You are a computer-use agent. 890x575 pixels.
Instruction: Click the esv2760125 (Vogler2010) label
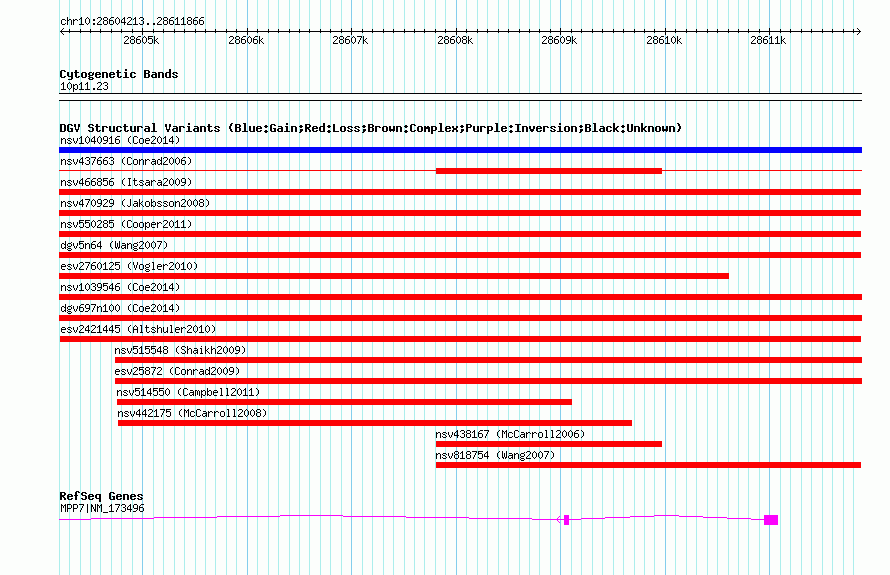pos(129,266)
